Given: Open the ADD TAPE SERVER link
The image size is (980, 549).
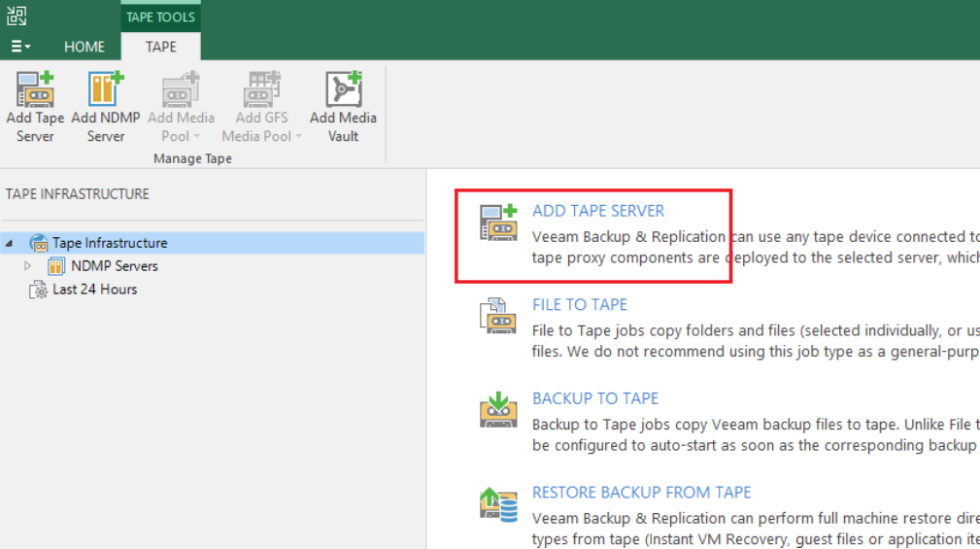Looking at the screenshot, I should 598,211.
